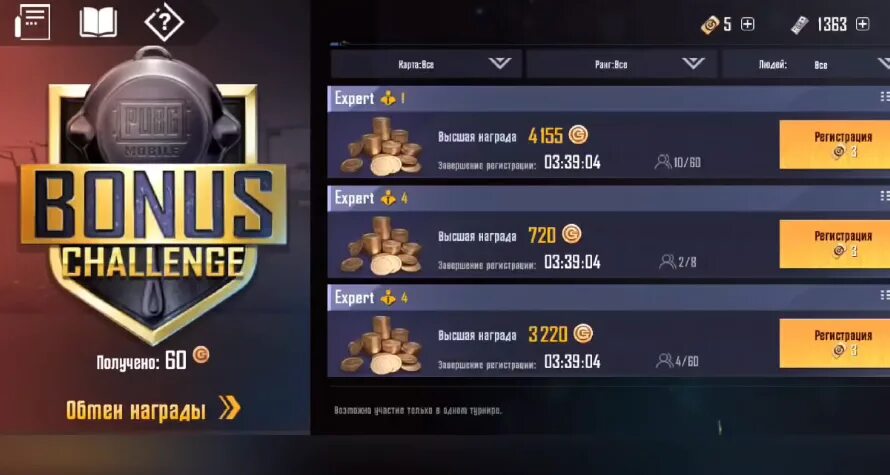Open Обмен награды reward exchange link
Screen dimensions: 890x475
(153, 410)
